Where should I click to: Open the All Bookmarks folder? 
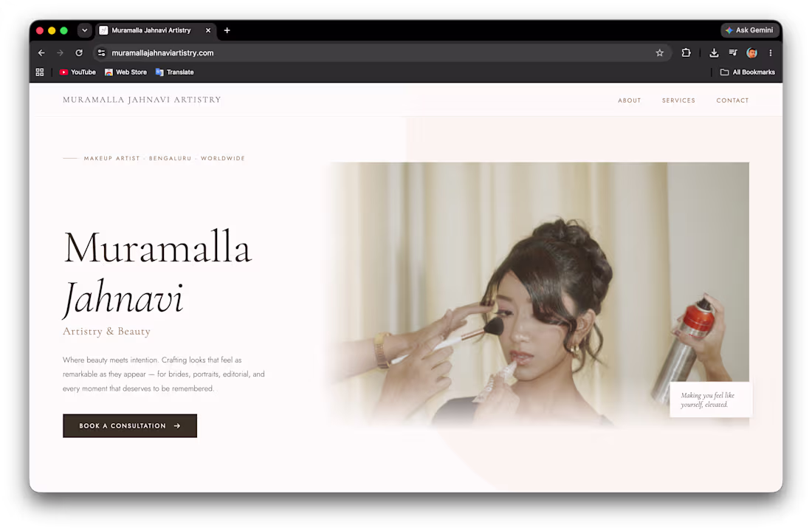click(747, 72)
